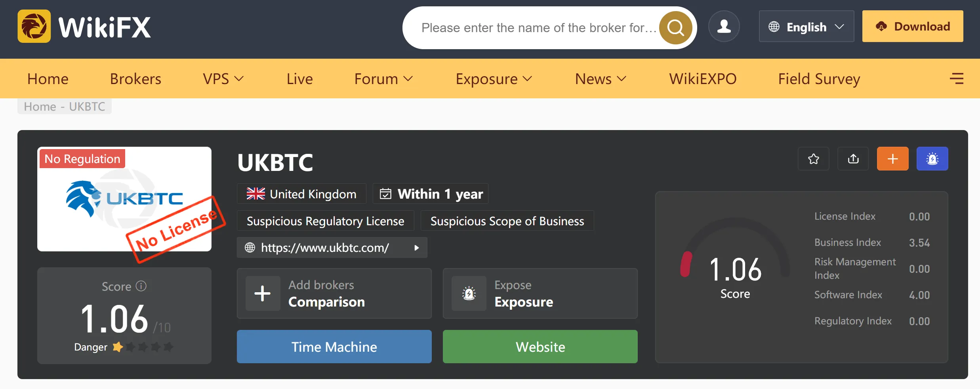Viewport: 980px width, 389px height.
Task: Click the plus icon in Add brokers Comparison
Action: pos(263,293)
